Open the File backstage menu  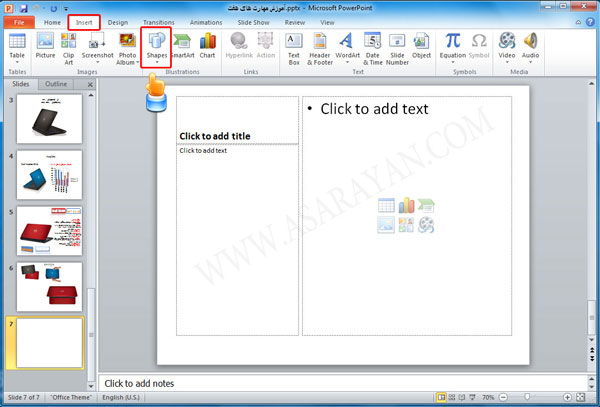pos(18,21)
